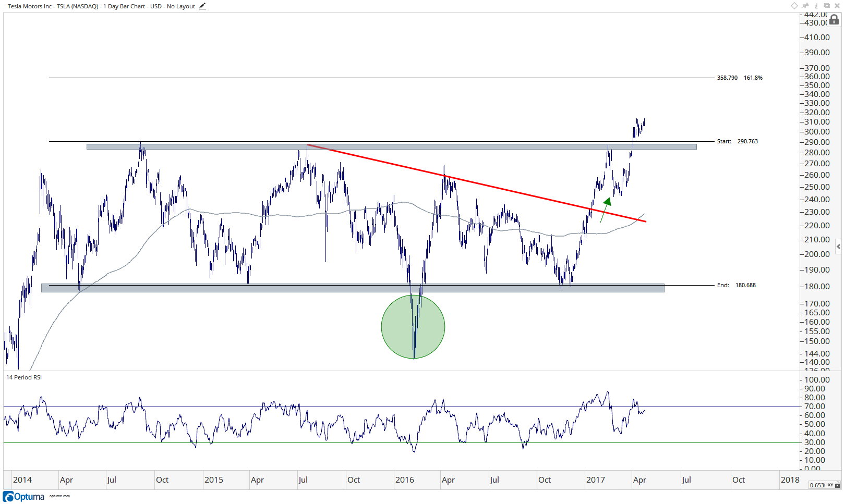Click the 'End: 180.688' level label
This screenshot has height=504, width=845.
(737, 285)
